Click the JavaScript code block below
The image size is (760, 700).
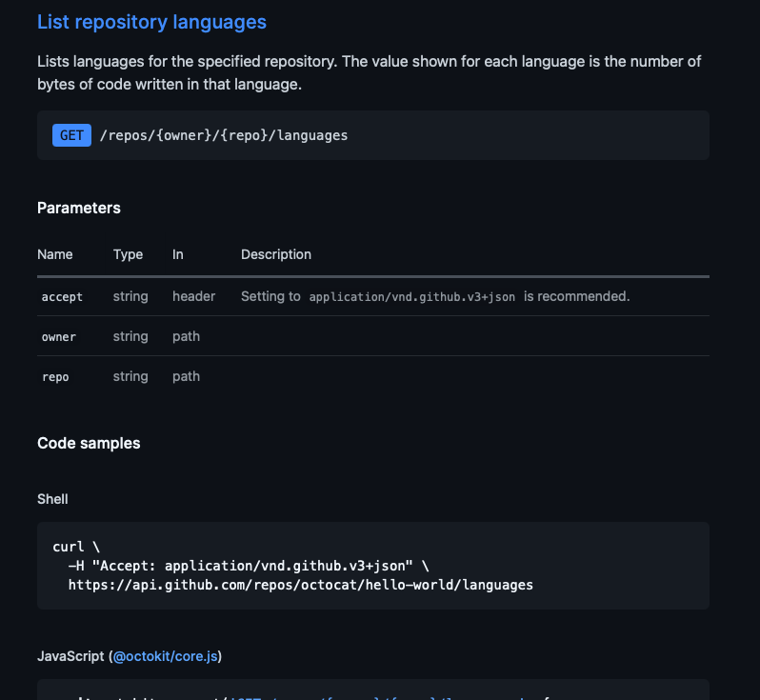(373, 690)
